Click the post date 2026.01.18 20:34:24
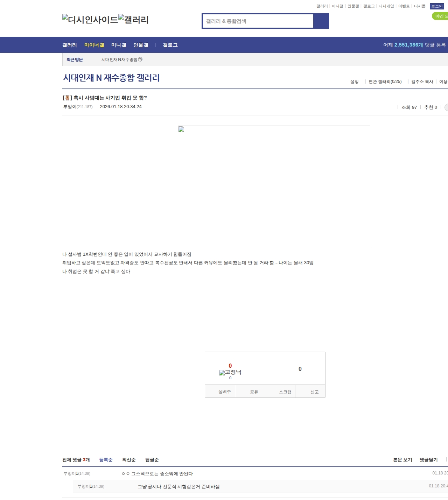This screenshot has height=500, width=448. pyautogui.click(x=121, y=107)
